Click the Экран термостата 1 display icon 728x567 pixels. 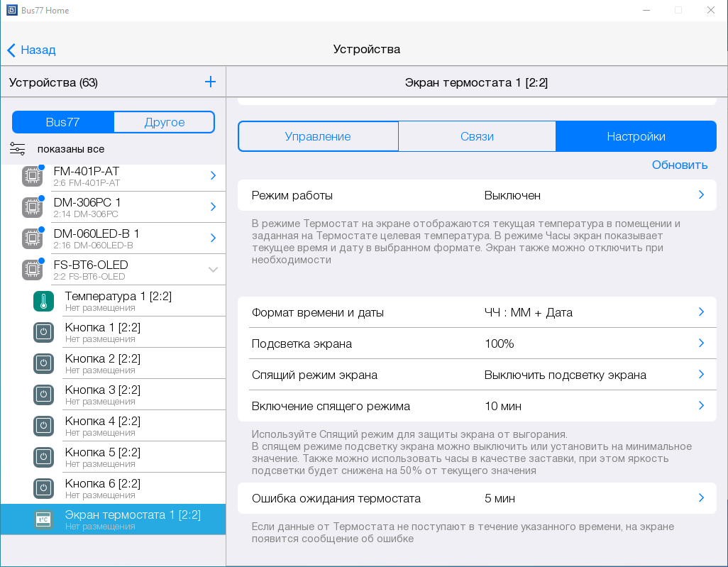coord(43,519)
